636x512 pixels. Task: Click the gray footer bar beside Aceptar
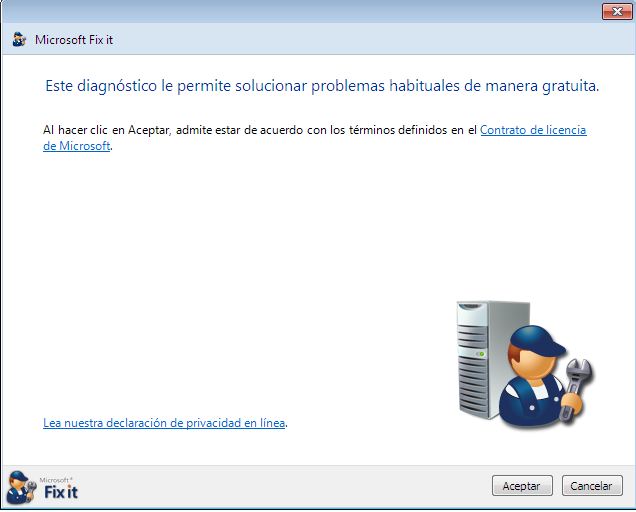(x=284, y=486)
